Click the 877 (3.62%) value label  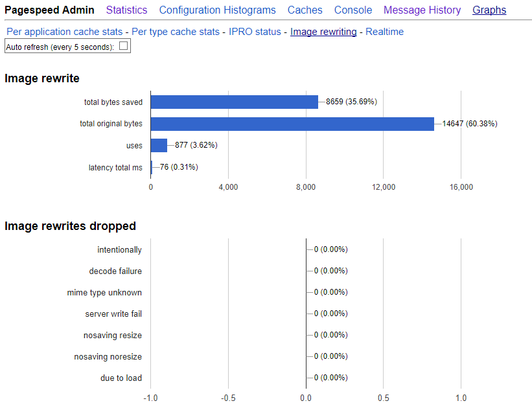point(196,145)
